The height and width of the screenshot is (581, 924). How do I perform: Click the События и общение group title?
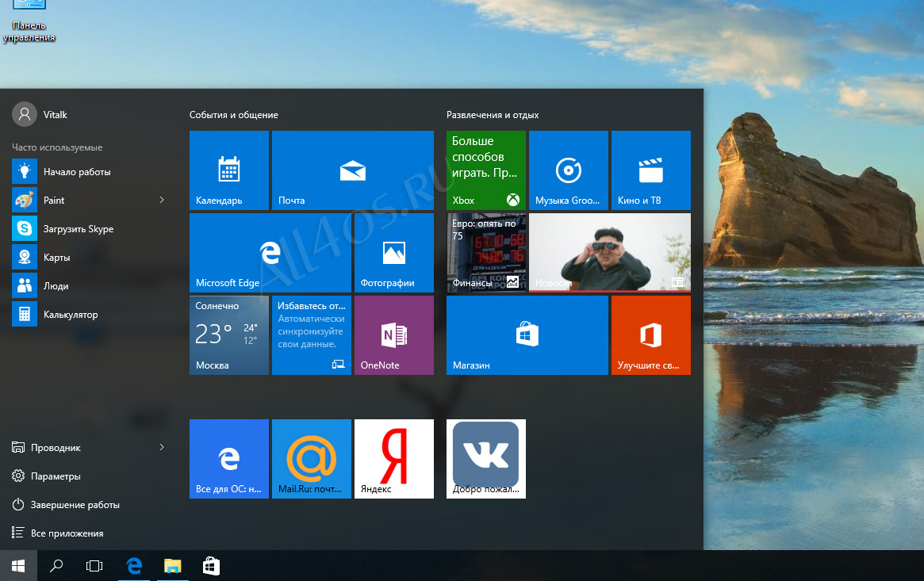[x=233, y=115]
